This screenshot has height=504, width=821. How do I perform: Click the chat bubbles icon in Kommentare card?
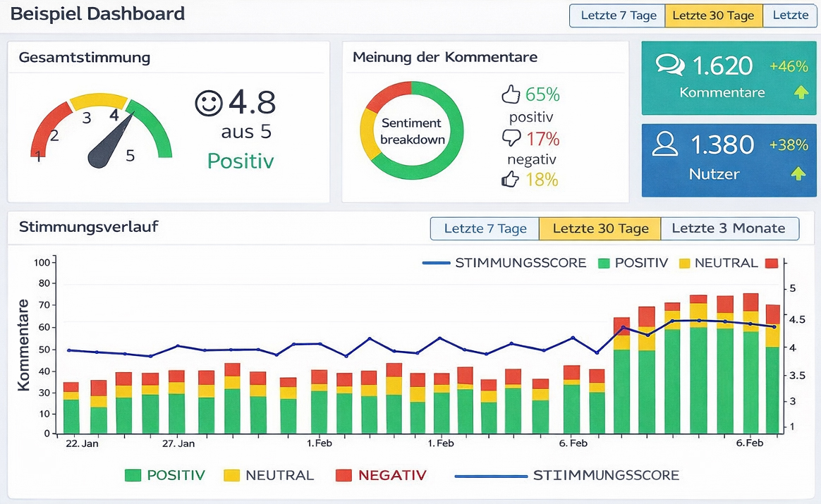(669, 66)
